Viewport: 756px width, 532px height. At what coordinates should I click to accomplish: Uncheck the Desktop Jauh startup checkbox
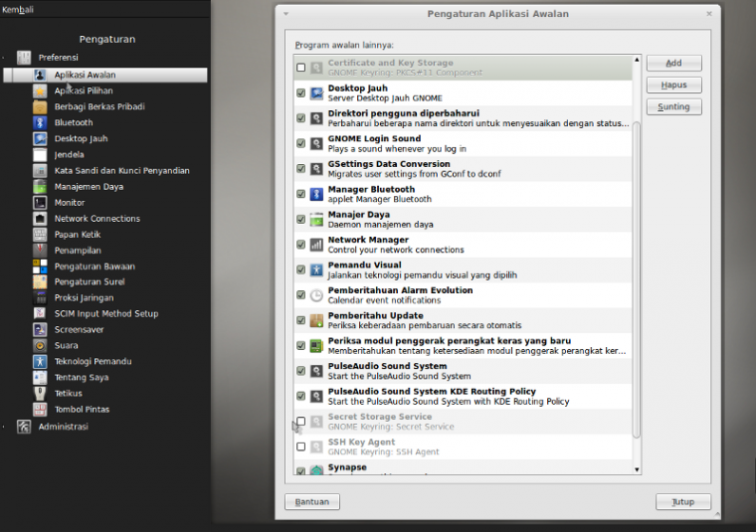pyautogui.click(x=300, y=92)
